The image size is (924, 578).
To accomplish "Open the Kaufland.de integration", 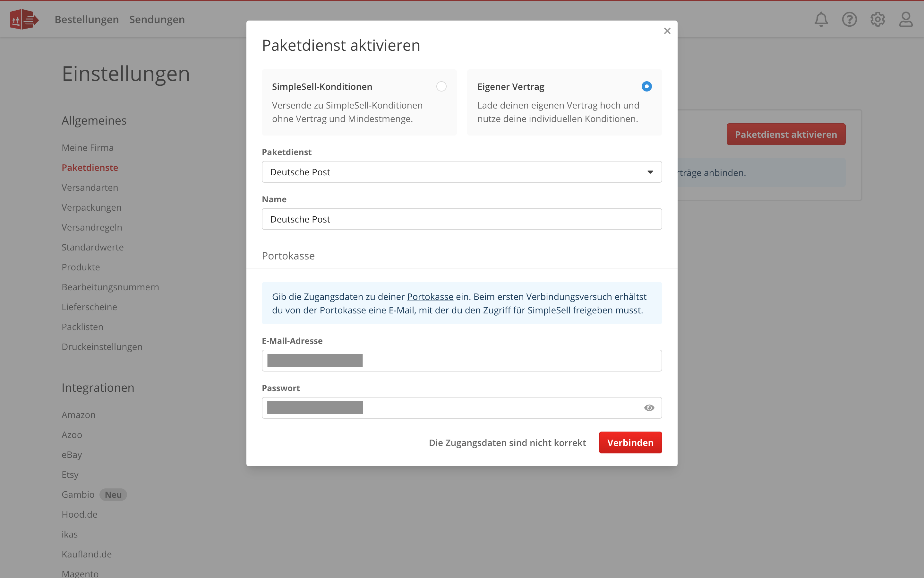I will (x=87, y=554).
